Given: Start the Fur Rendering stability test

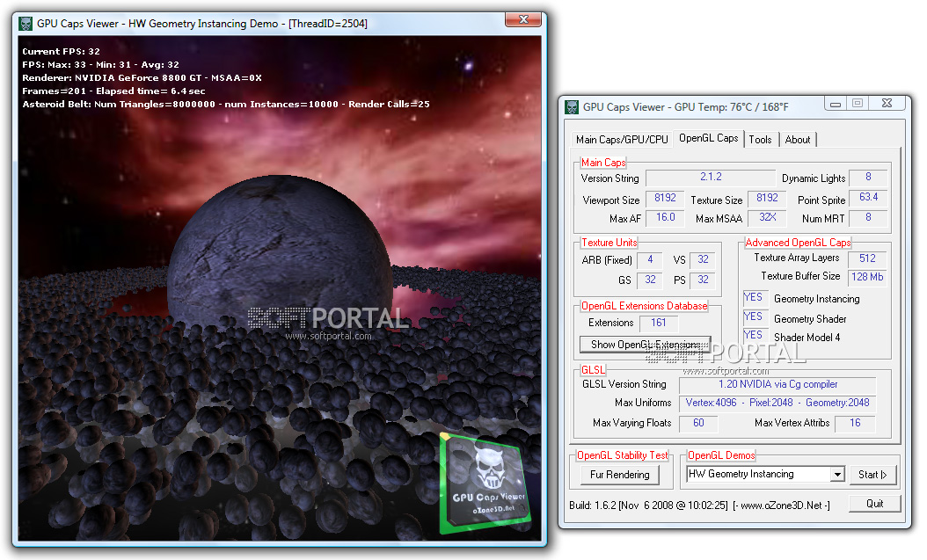Looking at the screenshot, I should pyautogui.click(x=619, y=475).
